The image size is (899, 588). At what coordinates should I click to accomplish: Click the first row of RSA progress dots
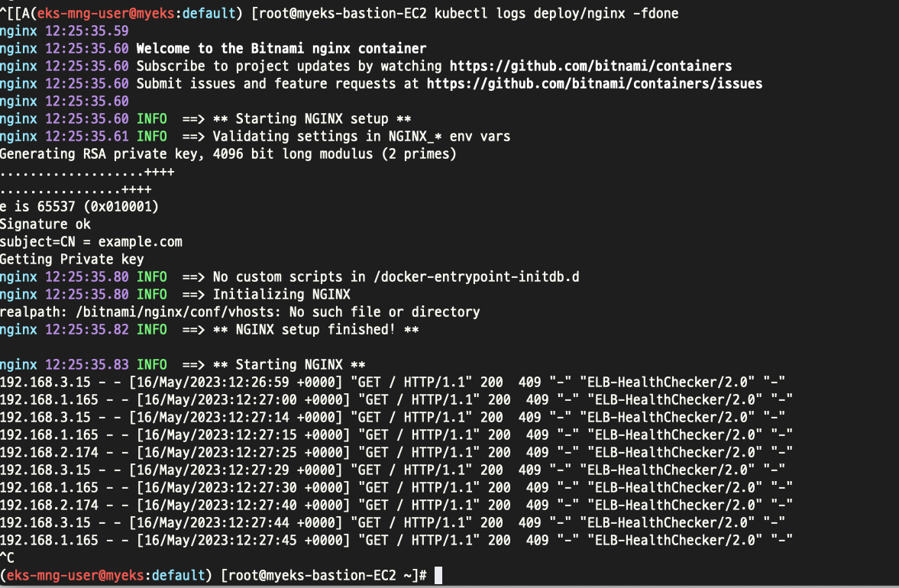(87, 172)
